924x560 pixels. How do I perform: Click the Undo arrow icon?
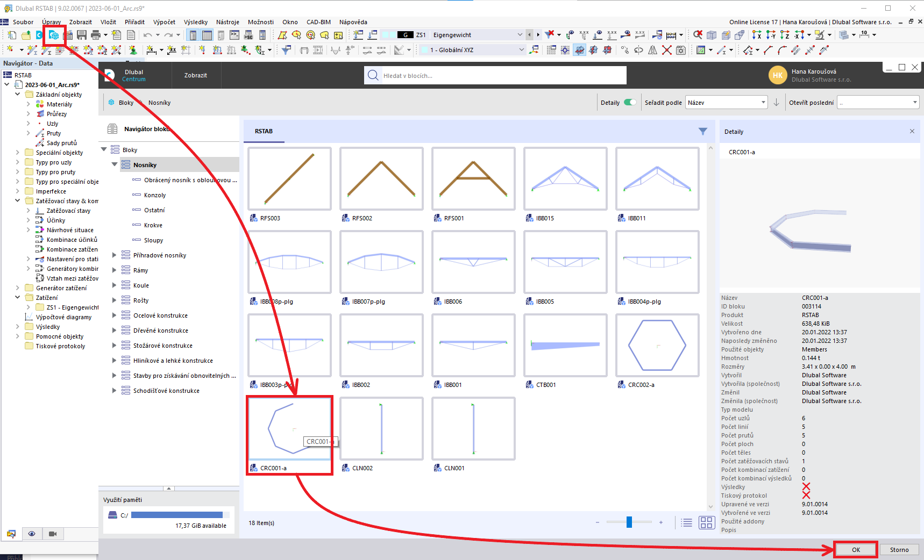[x=148, y=35]
